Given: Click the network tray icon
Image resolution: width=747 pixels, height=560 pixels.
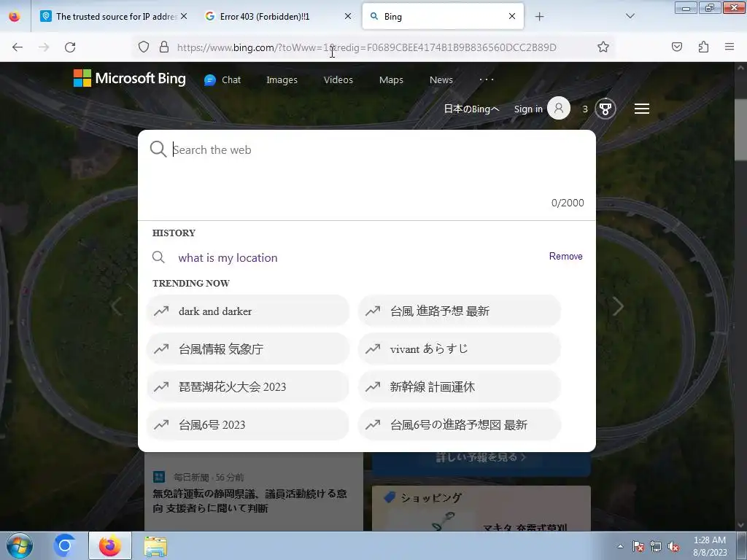Looking at the screenshot, I should (656, 546).
